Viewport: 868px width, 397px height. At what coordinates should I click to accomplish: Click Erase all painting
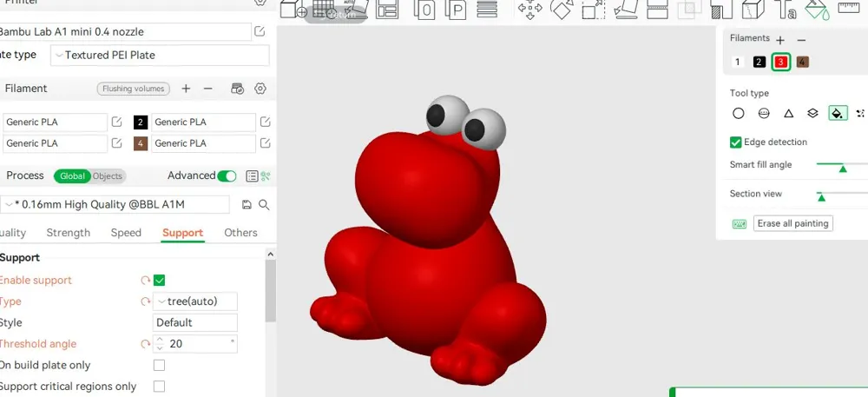[x=792, y=224]
